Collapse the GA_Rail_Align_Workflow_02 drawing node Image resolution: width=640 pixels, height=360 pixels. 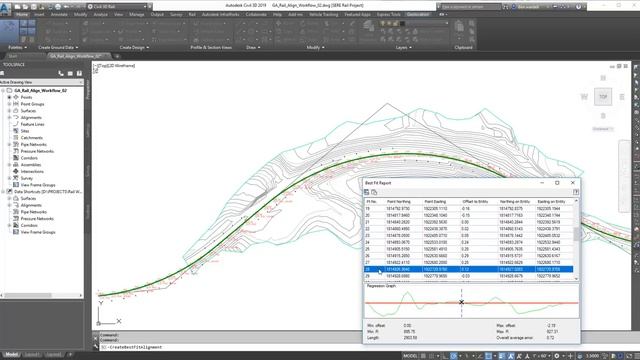[3, 91]
